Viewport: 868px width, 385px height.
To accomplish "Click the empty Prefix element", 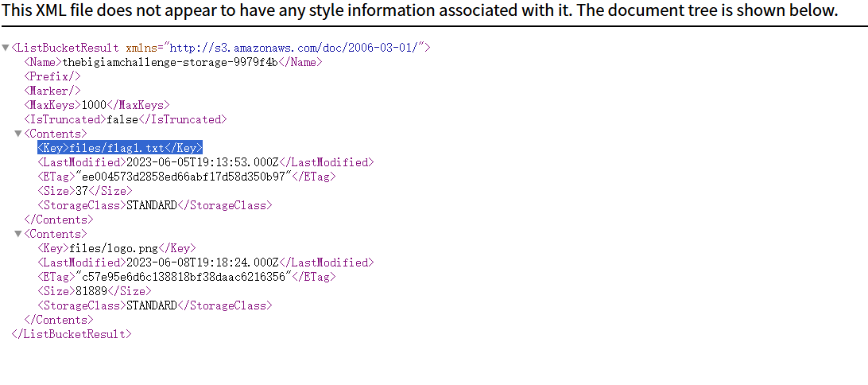I will click(x=52, y=76).
